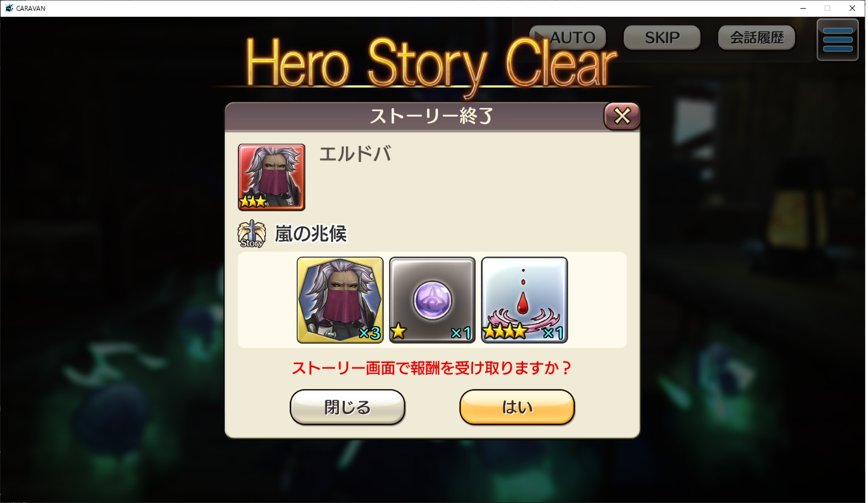The width and height of the screenshot is (868, 503).
Task: Select the Eldoba character portrait
Action: [271, 177]
